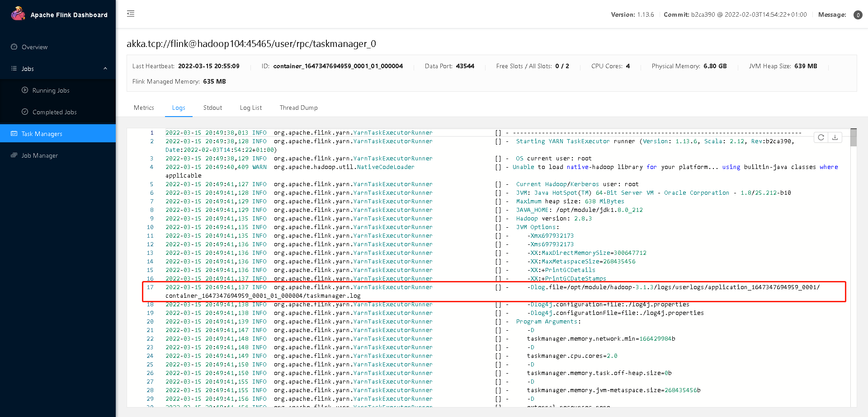Select Task Managers in sidebar

click(x=58, y=134)
